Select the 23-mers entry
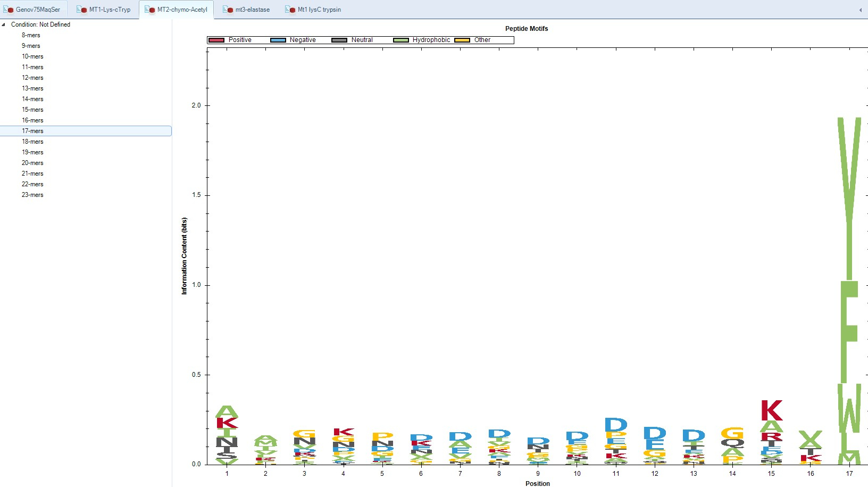Image resolution: width=868 pixels, height=487 pixels. (32, 195)
